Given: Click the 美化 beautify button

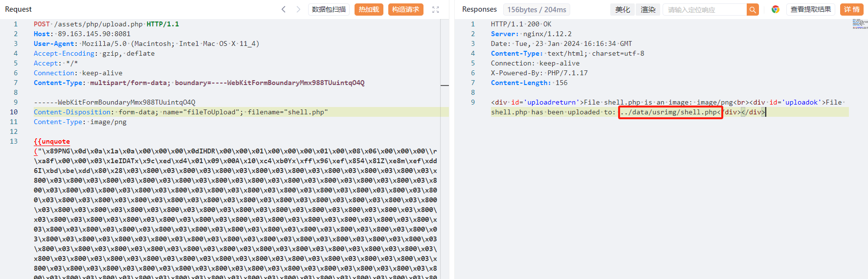Looking at the screenshot, I should coord(623,9).
